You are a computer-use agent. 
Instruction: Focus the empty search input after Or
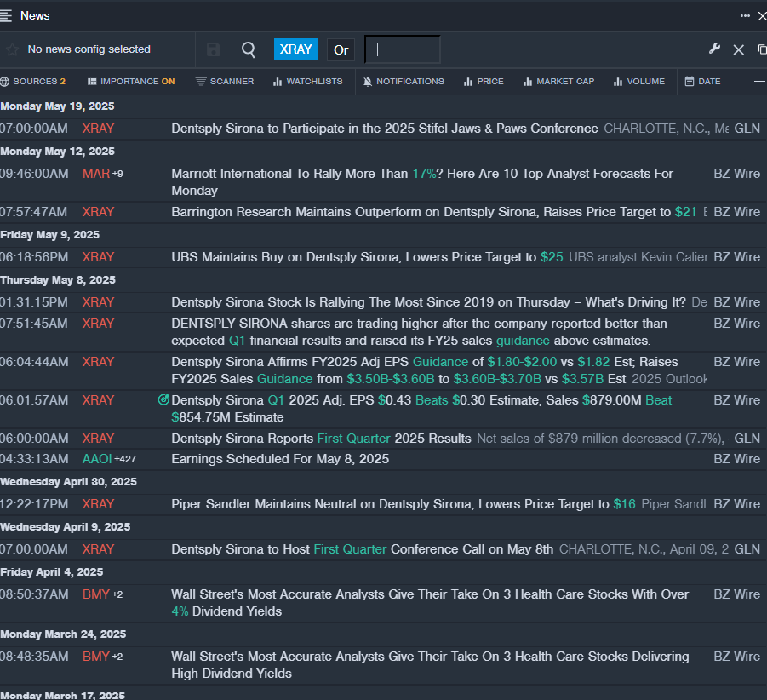click(403, 49)
